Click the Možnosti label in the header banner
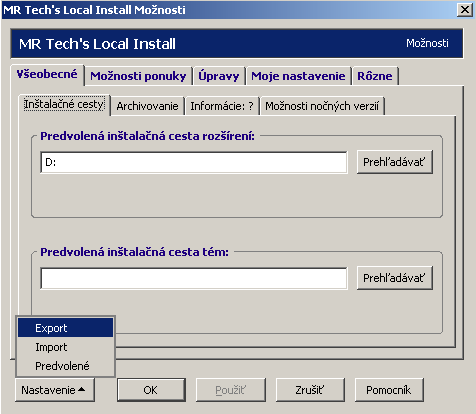Screen dimensions: 476x414 point(427,43)
